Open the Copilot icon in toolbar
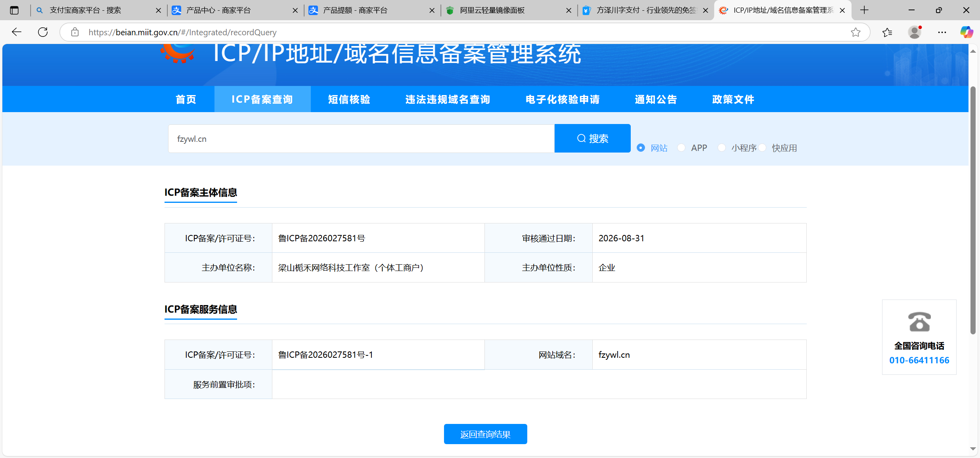 (x=967, y=32)
